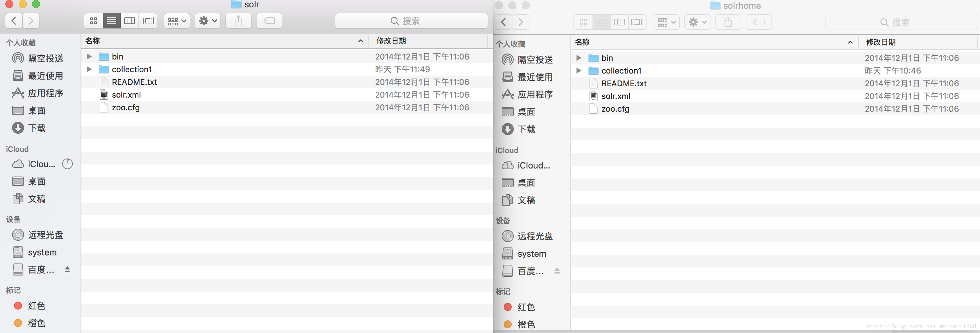The height and width of the screenshot is (333, 980).
Task: Expand bin folder in solr window
Action: click(89, 57)
